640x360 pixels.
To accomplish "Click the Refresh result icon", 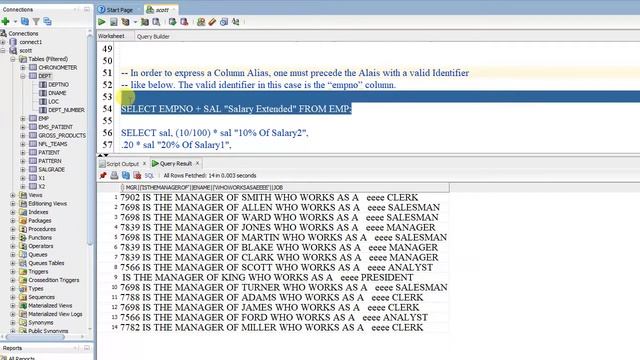I will tap(126, 176).
